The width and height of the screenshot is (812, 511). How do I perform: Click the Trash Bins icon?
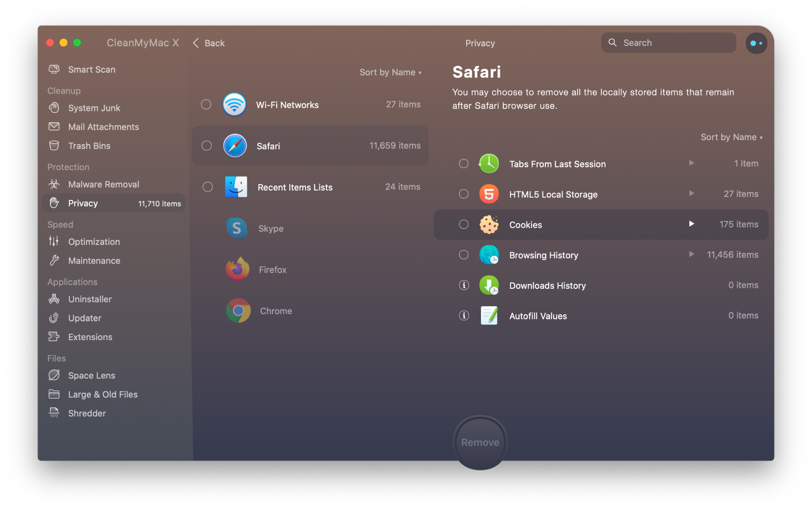[54, 146]
